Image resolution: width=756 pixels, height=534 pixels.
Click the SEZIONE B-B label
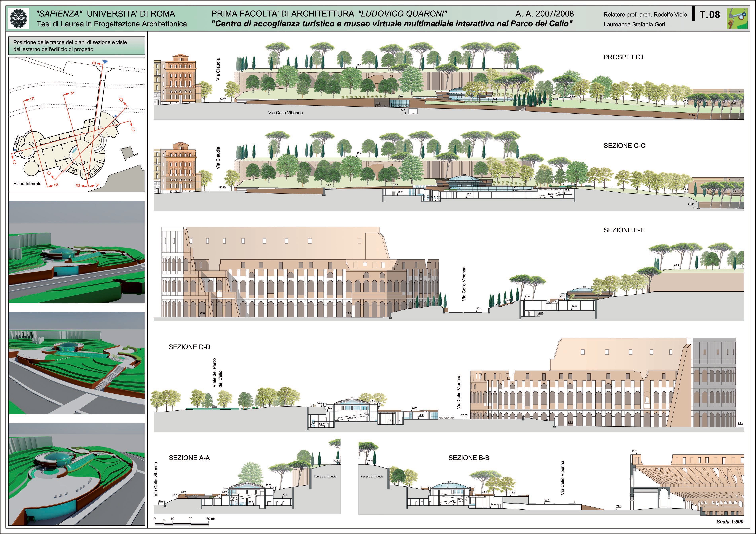[469, 458]
